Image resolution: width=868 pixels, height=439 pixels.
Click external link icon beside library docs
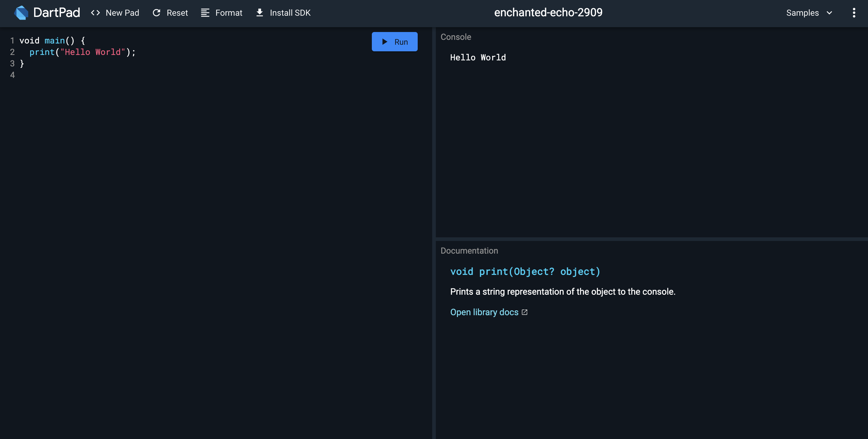coord(524,312)
